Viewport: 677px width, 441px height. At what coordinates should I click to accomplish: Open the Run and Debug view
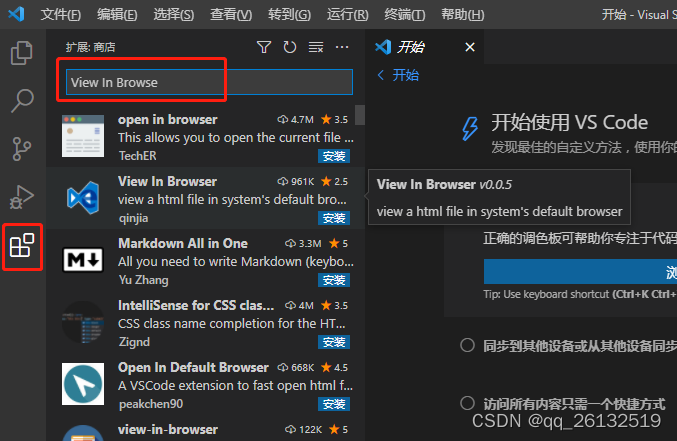tap(22, 197)
